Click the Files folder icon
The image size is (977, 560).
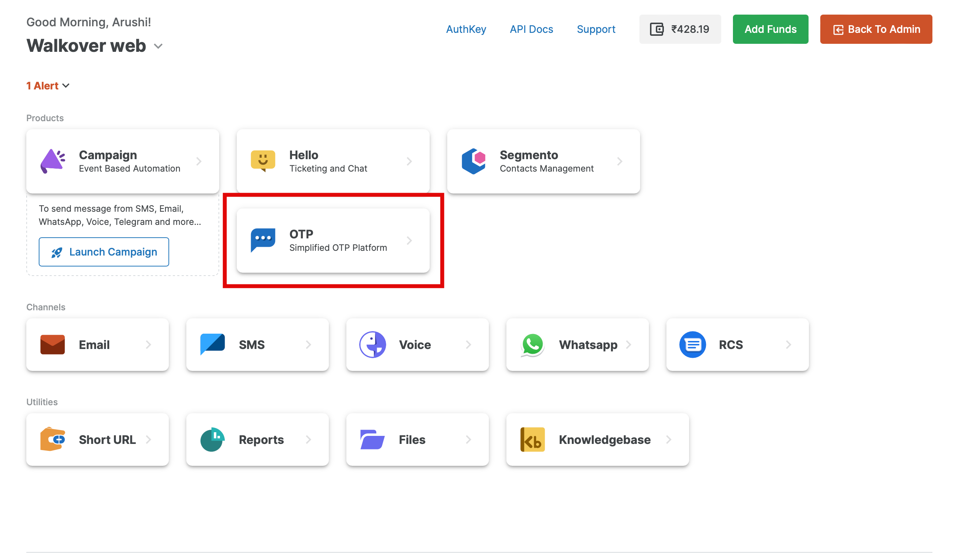coord(373,439)
